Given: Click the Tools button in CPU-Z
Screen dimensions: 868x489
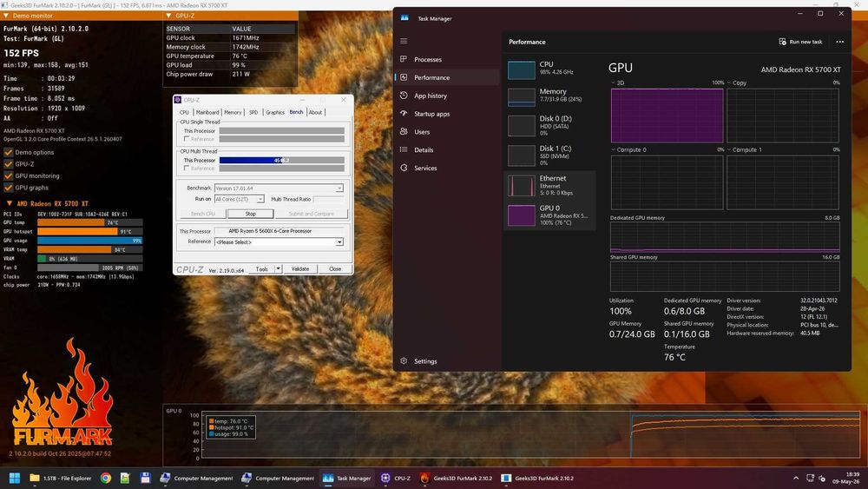Looking at the screenshot, I should (x=262, y=269).
